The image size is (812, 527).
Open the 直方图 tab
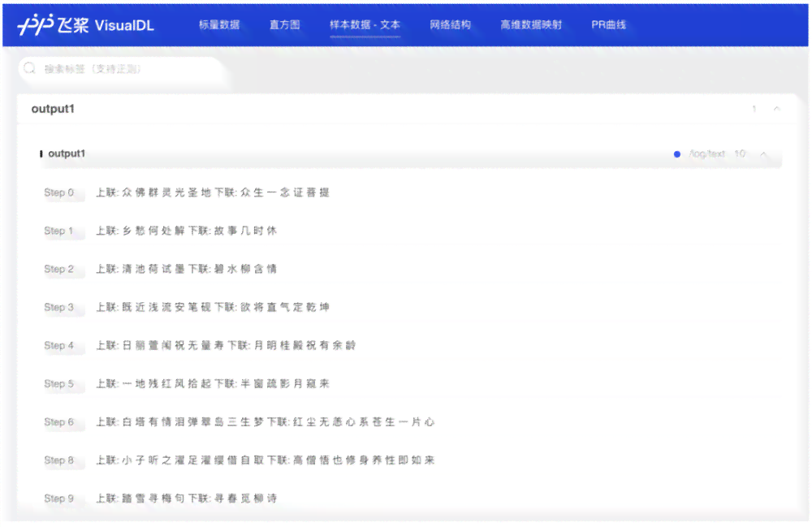[284, 25]
